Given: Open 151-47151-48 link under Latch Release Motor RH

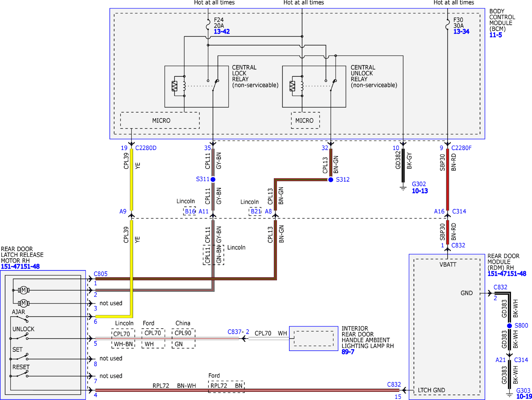Looking at the screenshot, I should coord(20,267).
